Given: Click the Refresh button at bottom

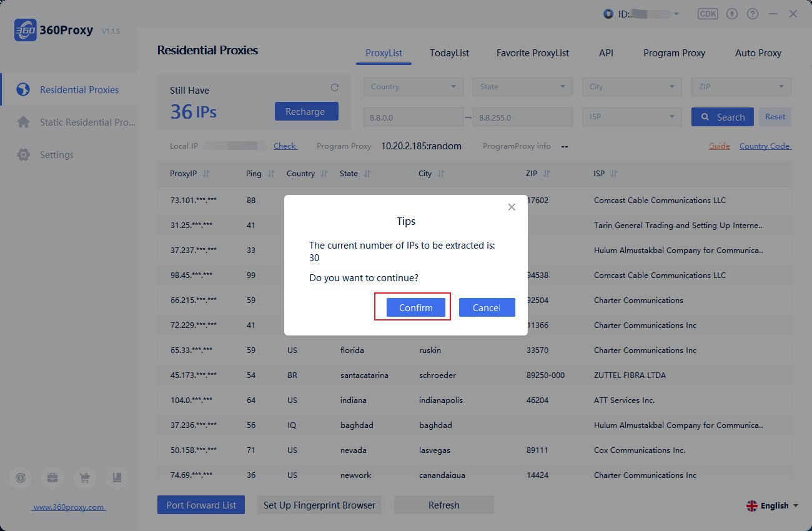Looking at the screenshot, I should click(x=444, y=505).
